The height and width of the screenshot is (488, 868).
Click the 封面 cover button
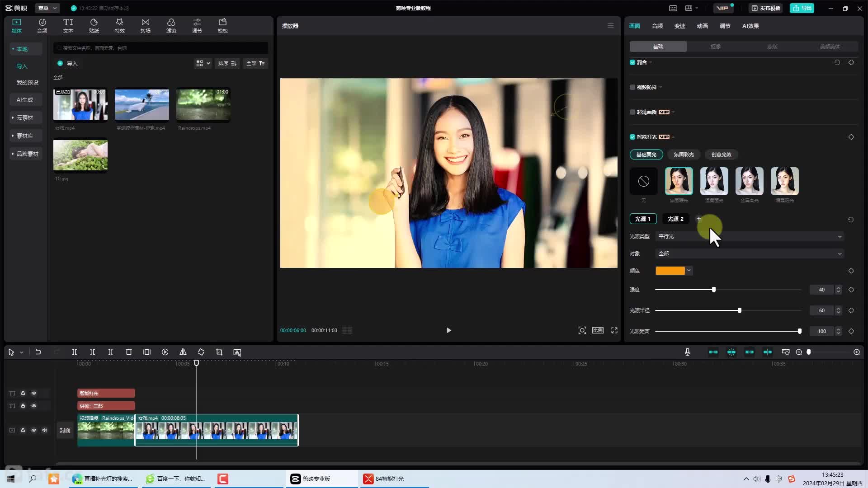point(65,430)
